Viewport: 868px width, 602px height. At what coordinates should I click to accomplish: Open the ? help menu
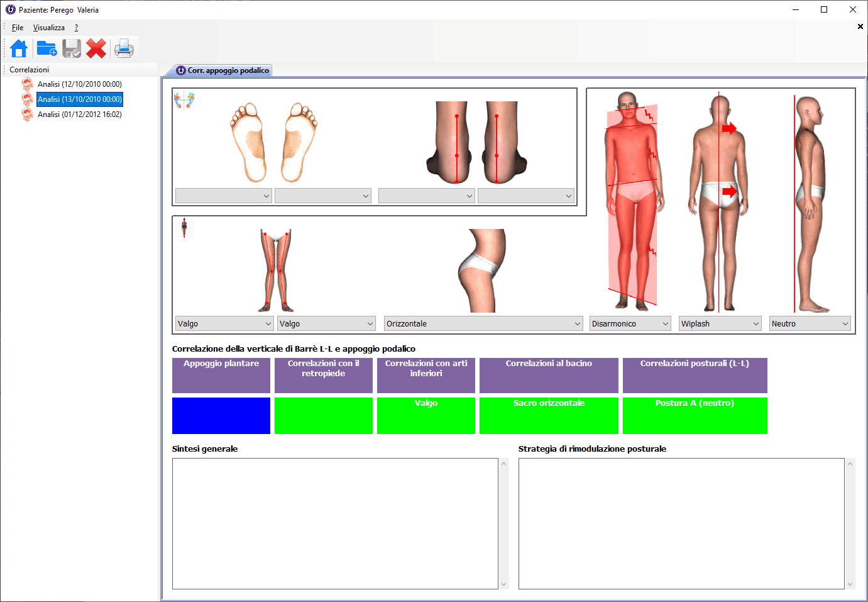[x=76, y=28]
